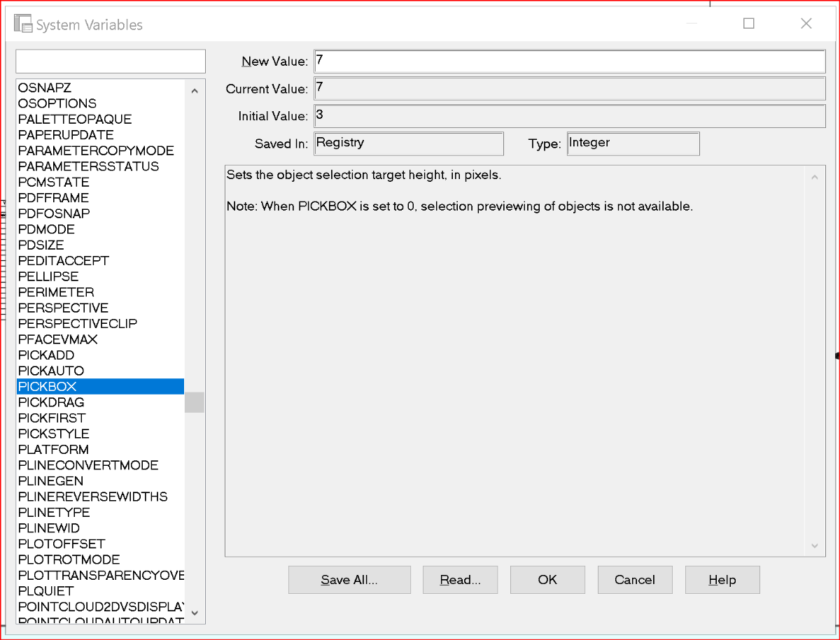
Task: Maximize the System Variables window
Action: tap(748, 23)
